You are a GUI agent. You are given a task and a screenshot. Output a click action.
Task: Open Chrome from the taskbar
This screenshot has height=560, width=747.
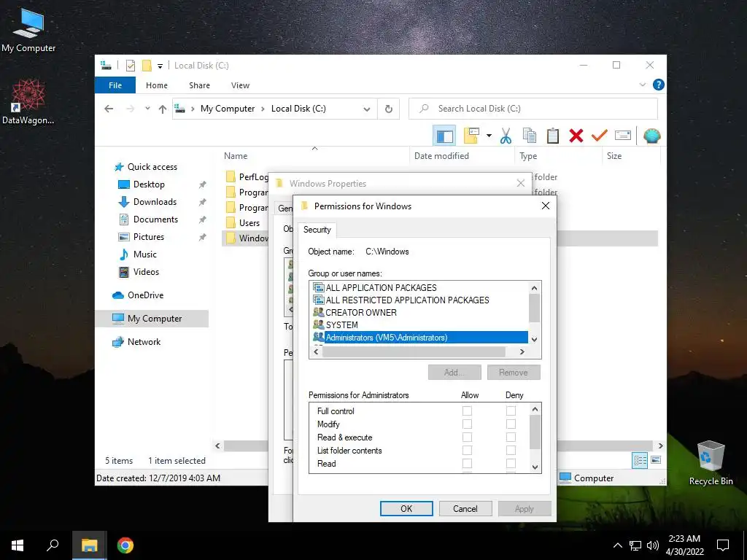pos(125,545)
